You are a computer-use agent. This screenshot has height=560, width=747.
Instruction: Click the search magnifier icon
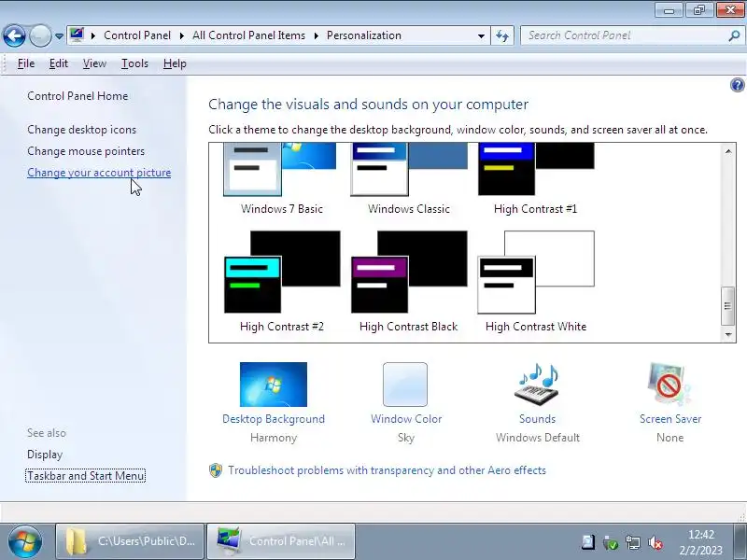(x=734, y=35)
